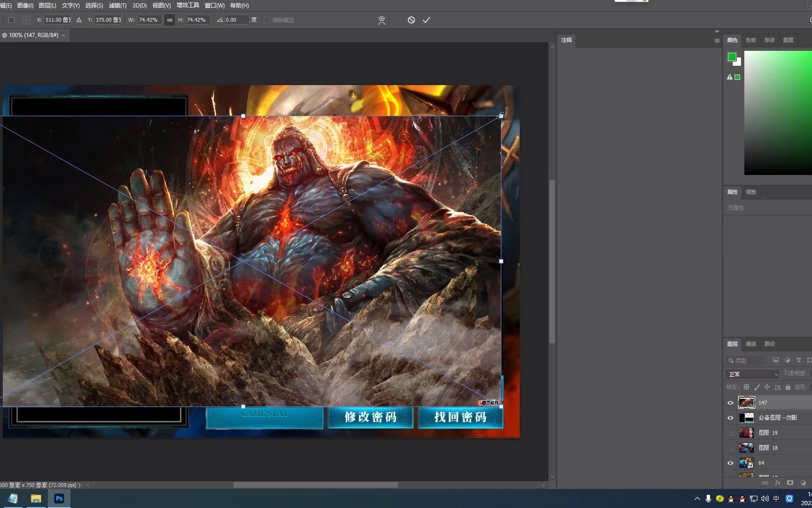Switch to warp mode icon
This screenshot has width=812, height=508.
coord(382,20)
